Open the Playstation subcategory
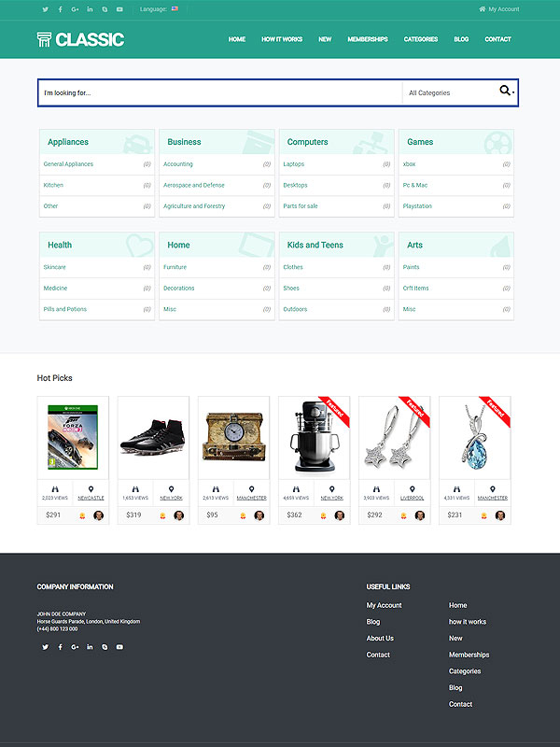The image size is (560, 747). [417, 205]
